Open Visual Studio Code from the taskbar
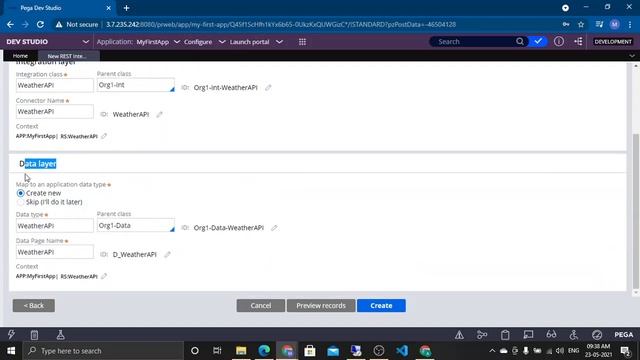Image resolution: width=640 pixels, height=360 pixels. (x=402, y=351)
